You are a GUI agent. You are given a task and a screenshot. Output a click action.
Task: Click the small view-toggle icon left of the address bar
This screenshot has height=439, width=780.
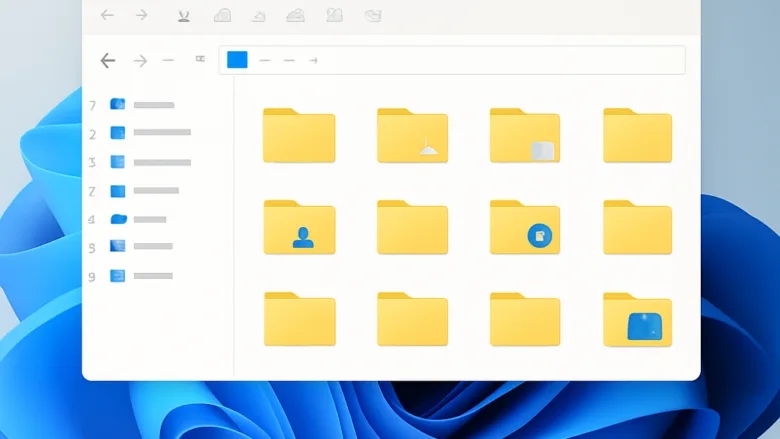point(200,59)
